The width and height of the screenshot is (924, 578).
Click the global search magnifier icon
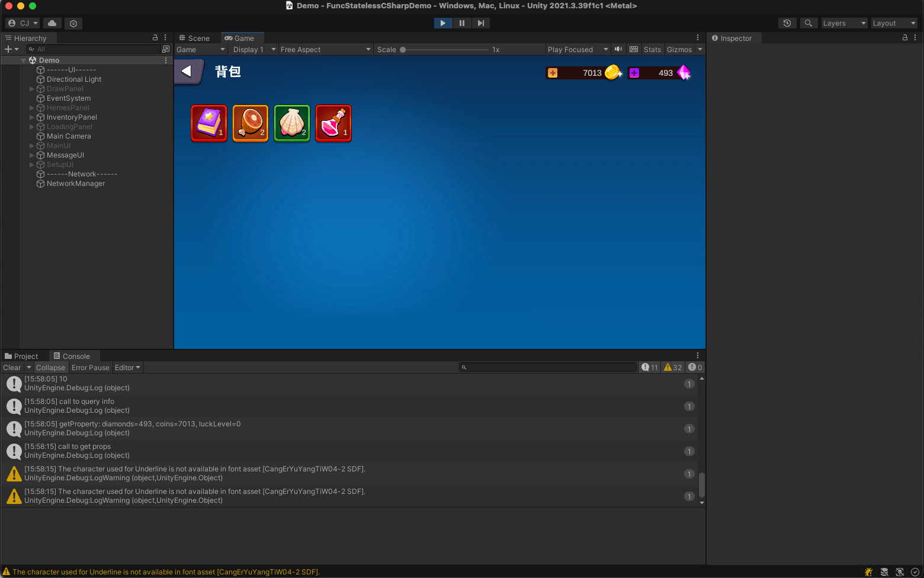coord(808,23)
